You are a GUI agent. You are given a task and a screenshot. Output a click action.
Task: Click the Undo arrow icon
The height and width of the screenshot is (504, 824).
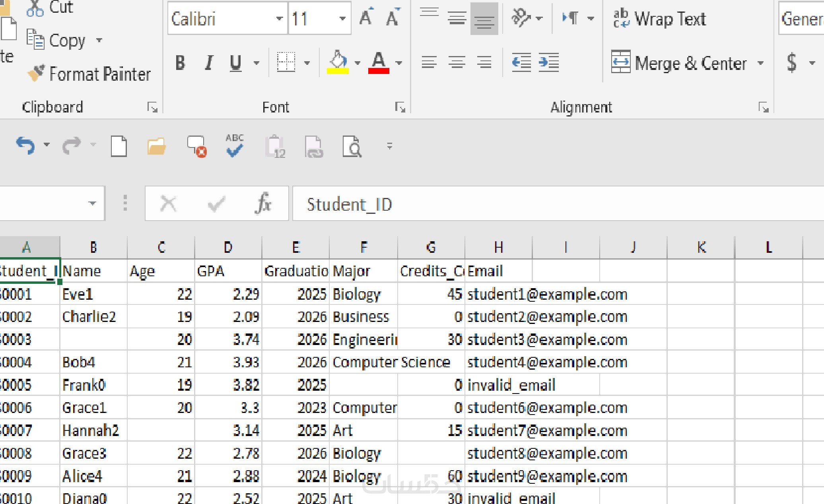coord(25,145)
